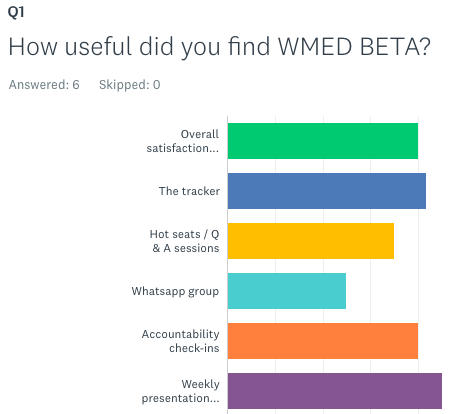Click the blue tracker bar
This screenshot has width=449, height=414.
pos(327,191)
